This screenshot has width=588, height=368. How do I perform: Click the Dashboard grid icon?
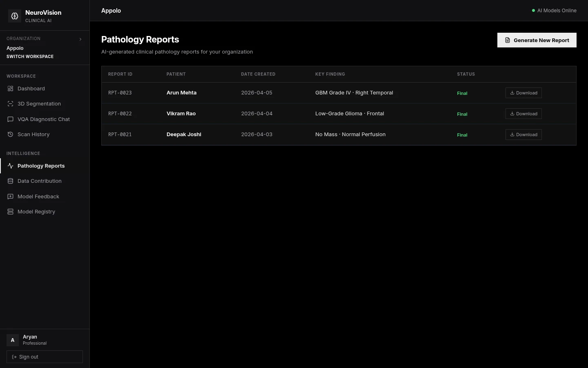(11, 89)
